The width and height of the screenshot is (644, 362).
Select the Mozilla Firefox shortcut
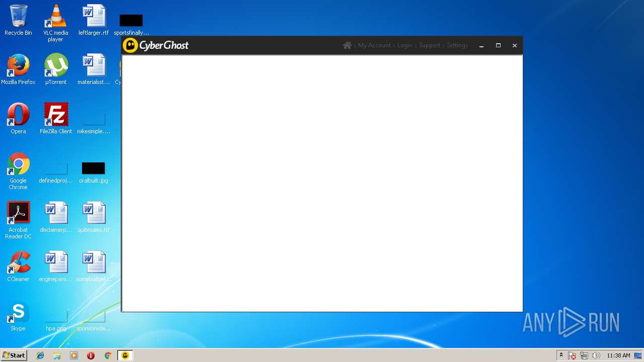[18, 69]
